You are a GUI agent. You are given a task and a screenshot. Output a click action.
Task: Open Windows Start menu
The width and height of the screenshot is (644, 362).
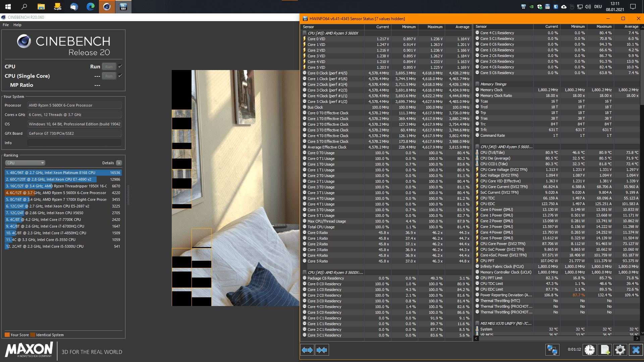click(x=8, y=7)
